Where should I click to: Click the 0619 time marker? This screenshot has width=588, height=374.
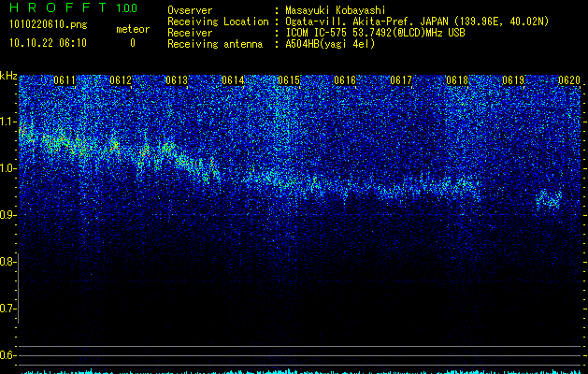(x=513, y=80)
